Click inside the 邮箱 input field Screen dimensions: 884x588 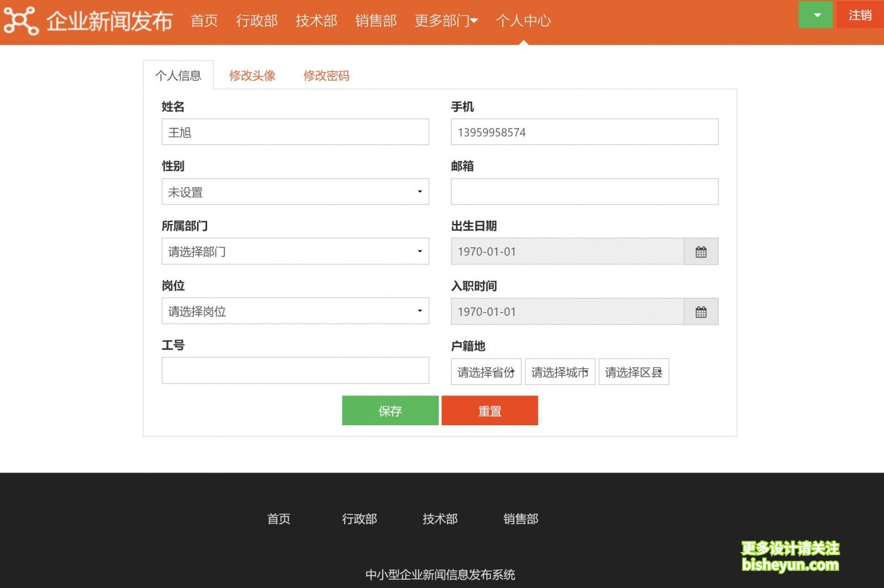pyautogui.click(x=584, y=191)
